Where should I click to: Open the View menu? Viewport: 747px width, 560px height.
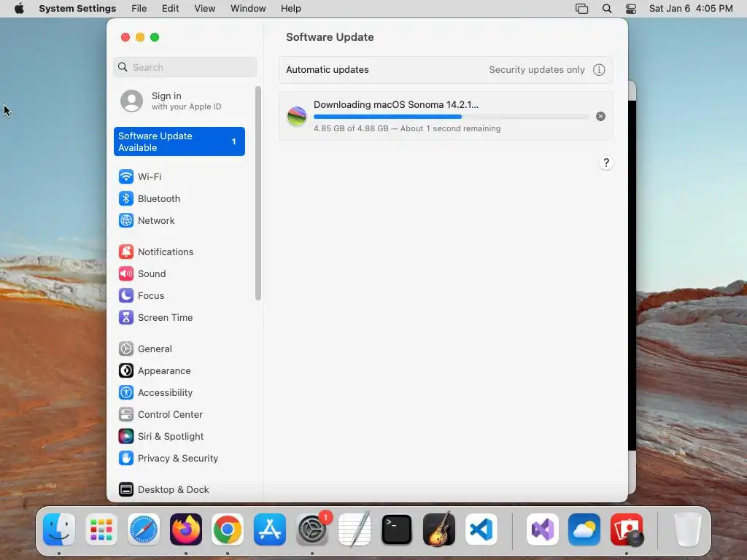(204, 9)
